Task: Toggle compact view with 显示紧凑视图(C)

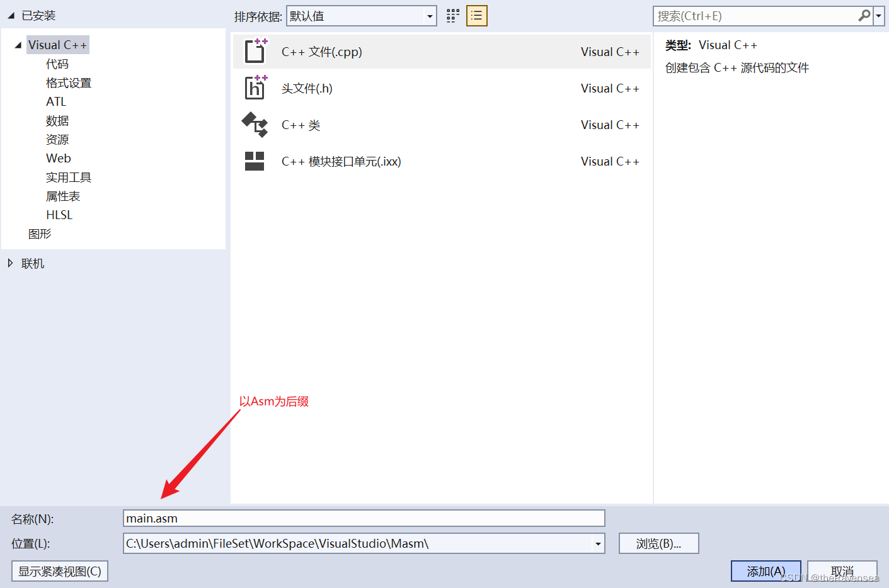Action: (59, 571)
